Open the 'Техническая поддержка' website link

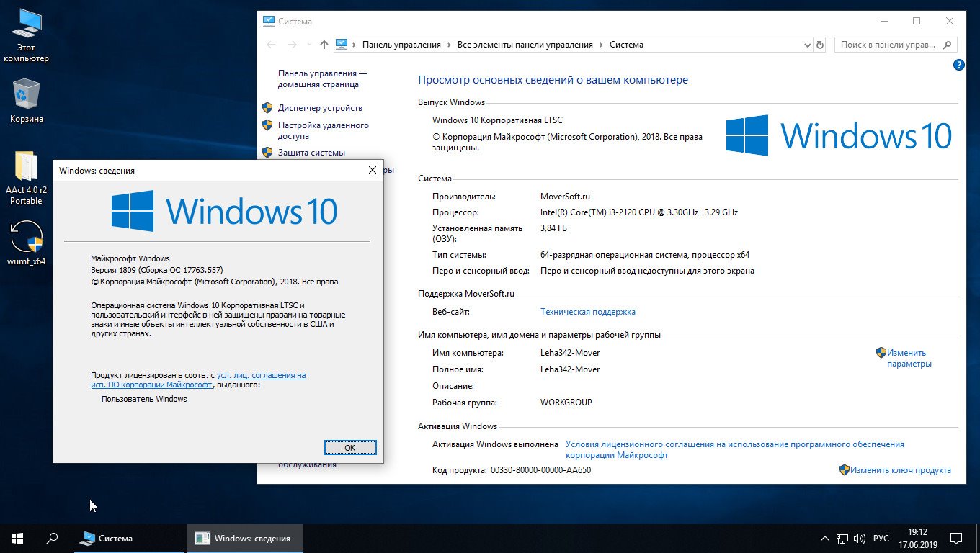[x=588, y=312]
